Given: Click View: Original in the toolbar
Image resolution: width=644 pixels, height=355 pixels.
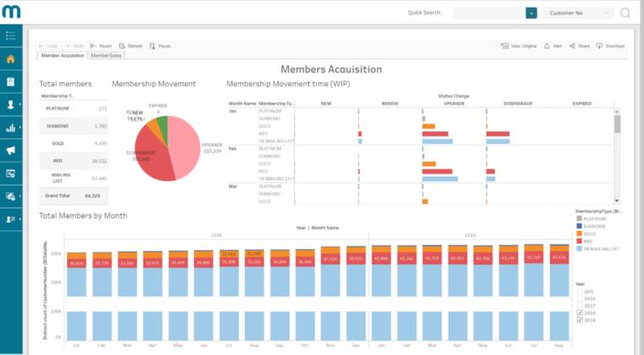Looking at the screenshot, I should pyautogui.click(x=519, y=46).
